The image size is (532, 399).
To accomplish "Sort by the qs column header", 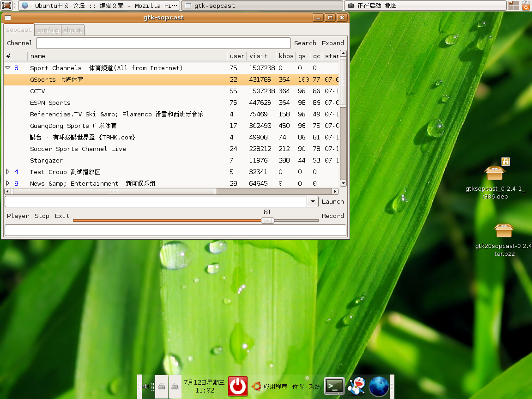I will [302, 56].
